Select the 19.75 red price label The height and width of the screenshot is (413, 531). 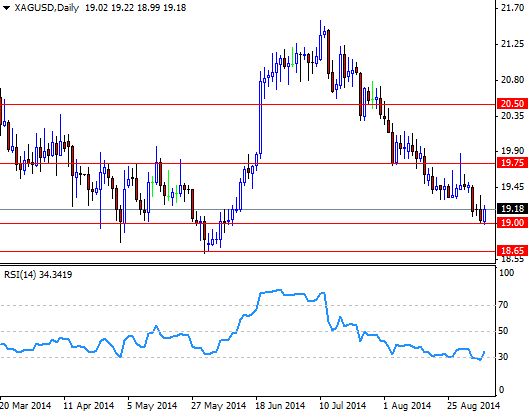click(x=512, y=162)
